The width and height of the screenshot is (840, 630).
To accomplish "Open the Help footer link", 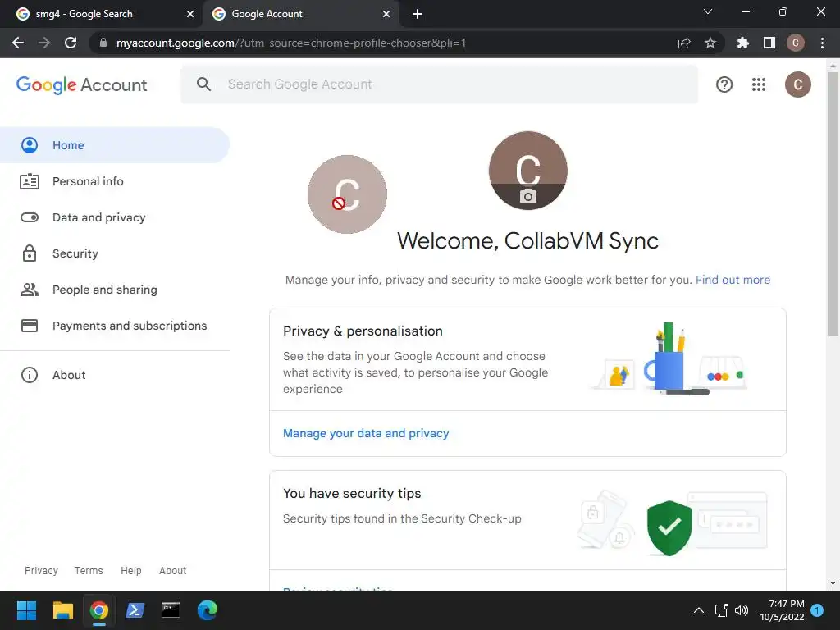I will click(x=130, y=571).
